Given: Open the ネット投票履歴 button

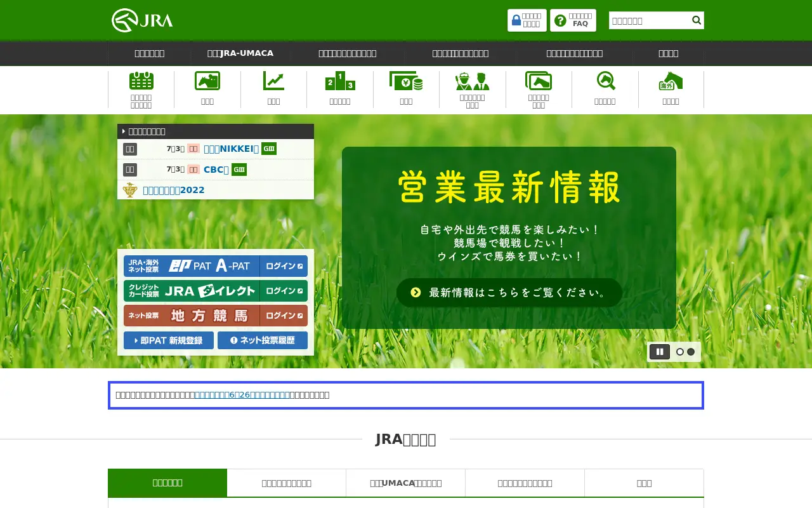Looking at the screenshot, I should point(263,340).
